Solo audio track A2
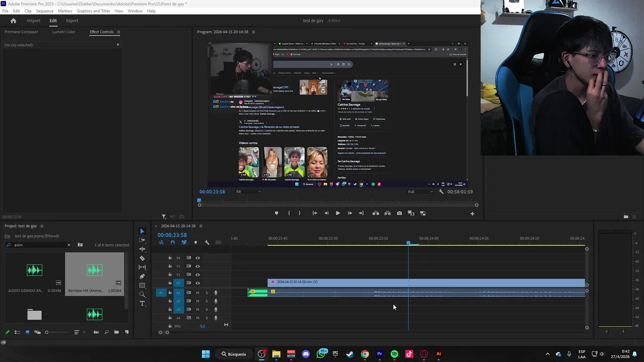644x362 pixels. tap(206, 301)
